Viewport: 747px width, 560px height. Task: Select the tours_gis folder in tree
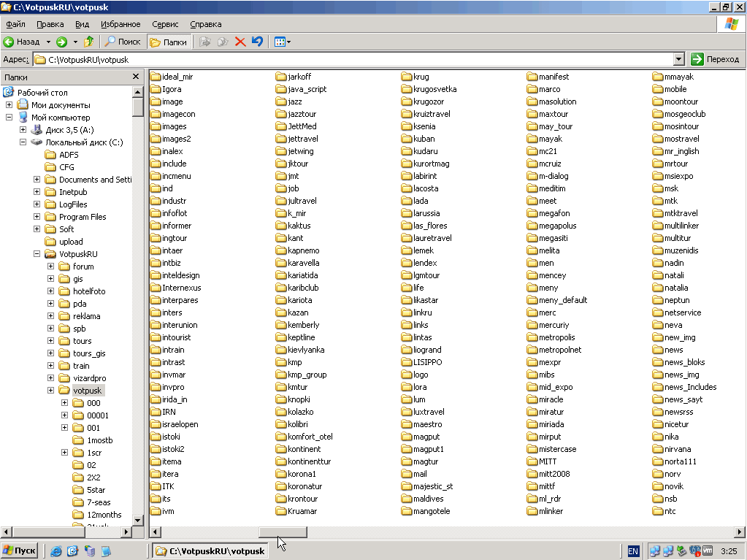click(x=89, y=353)
